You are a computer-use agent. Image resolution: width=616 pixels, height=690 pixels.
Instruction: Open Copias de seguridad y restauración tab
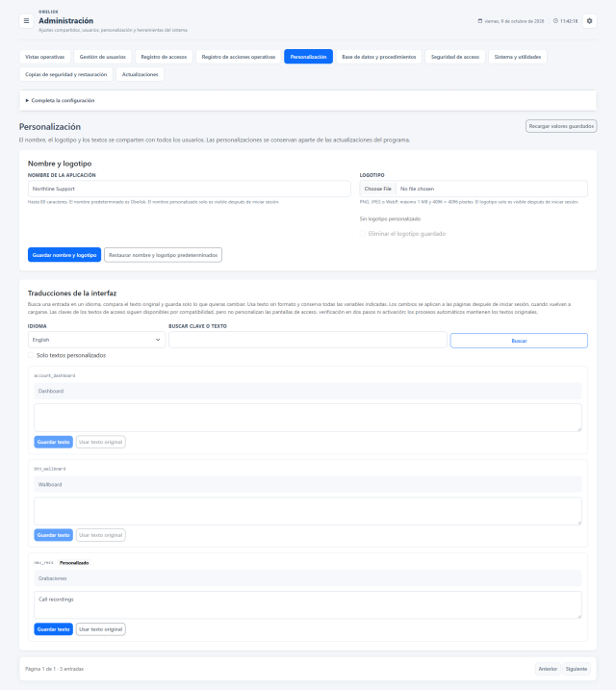66,74
